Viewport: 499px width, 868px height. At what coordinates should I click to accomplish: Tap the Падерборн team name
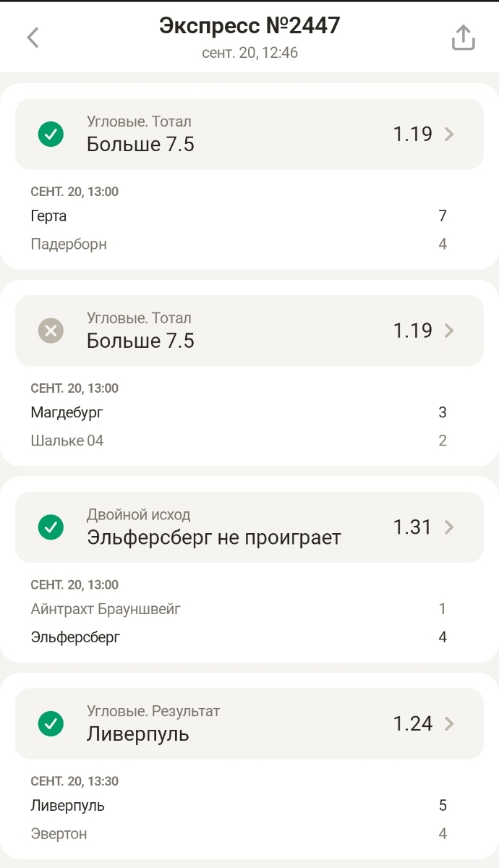69,244
